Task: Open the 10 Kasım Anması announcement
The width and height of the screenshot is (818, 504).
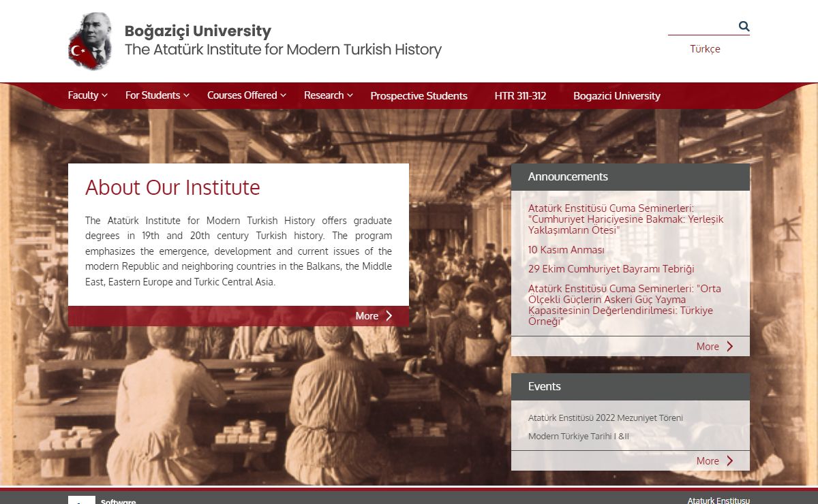Action: 566,250
